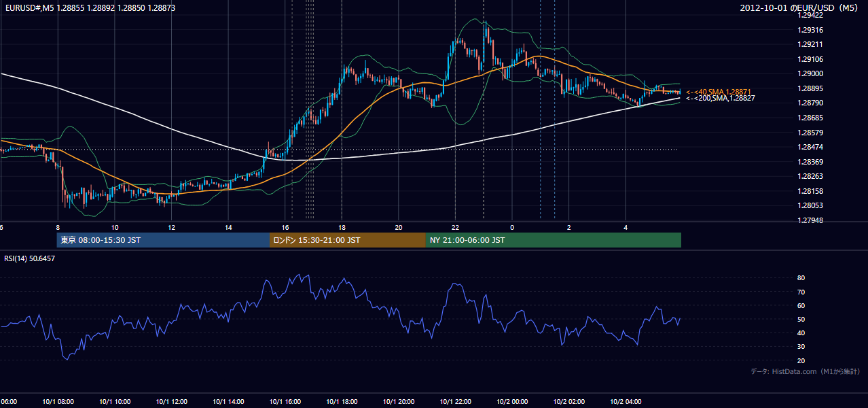Click price level 1.27948 on axis
The height and width of the screenshot is (408, 868).
coord(810,220)
